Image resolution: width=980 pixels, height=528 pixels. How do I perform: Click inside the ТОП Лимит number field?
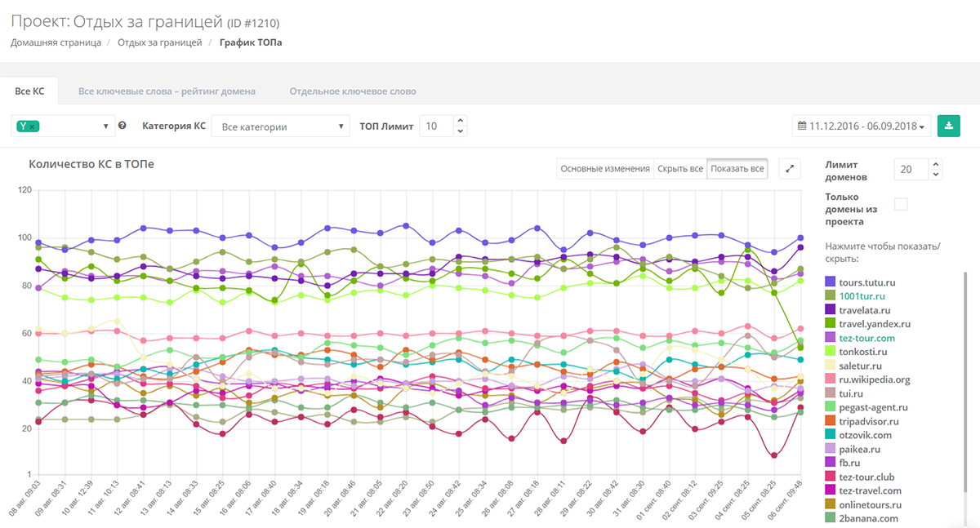click(437, 126)
